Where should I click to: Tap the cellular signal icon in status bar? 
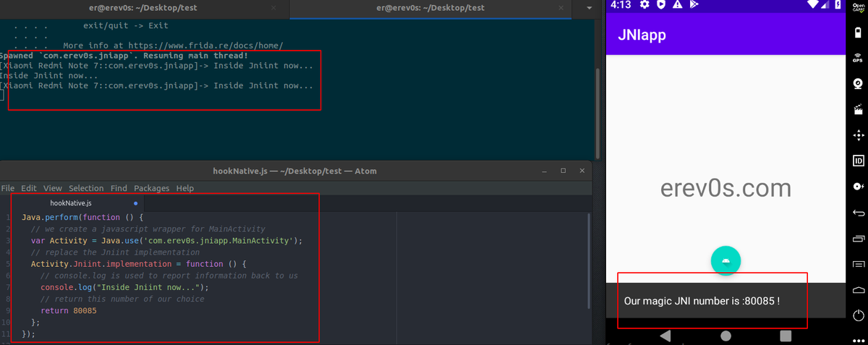coord(824,4)
